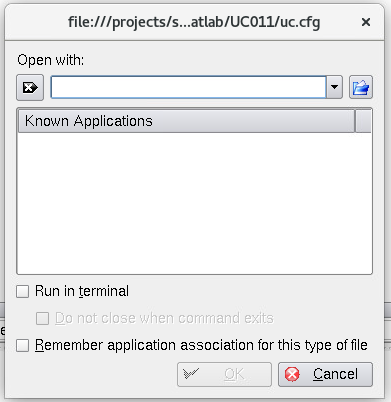Click the checkmark icon on OK
The height and width of the screenshot is (402, 391).
[191, 374]
